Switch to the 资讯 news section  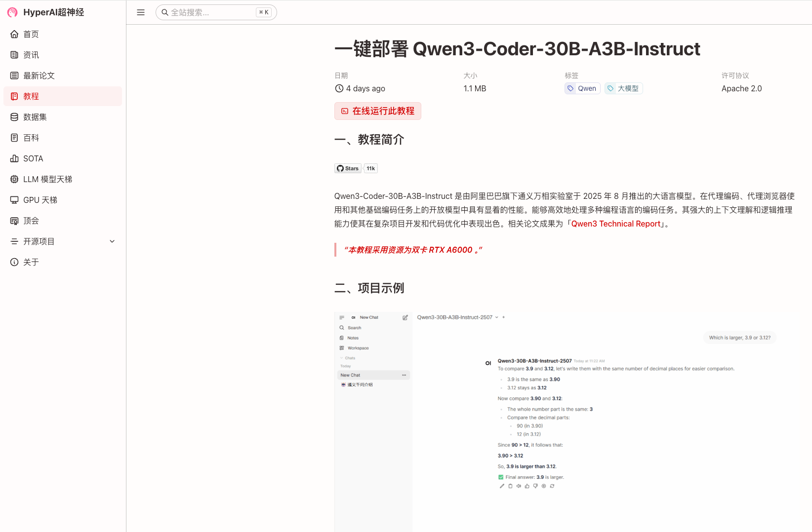[31, 55]
